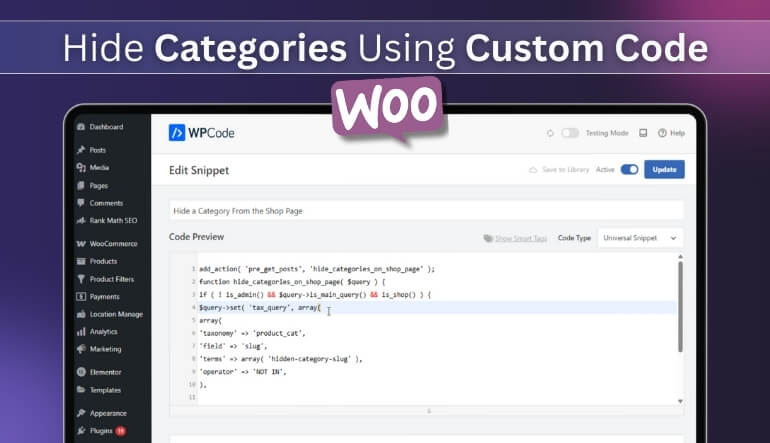Click the code editor vertical scrollbar thumb

680,306
